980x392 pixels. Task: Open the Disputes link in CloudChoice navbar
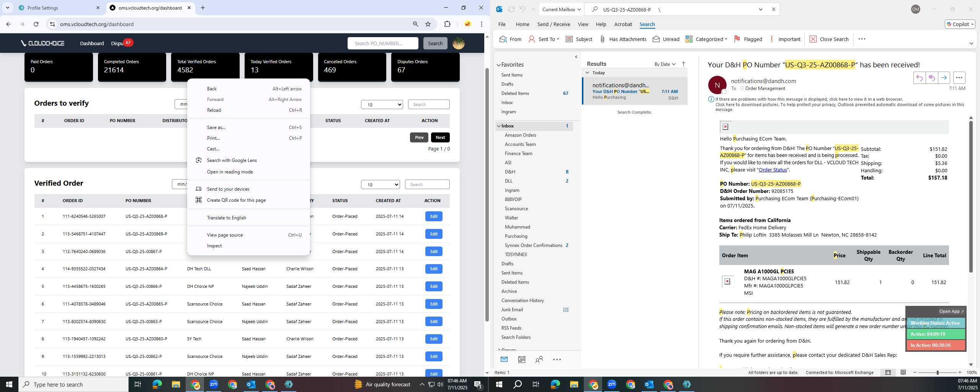(117, 43)
